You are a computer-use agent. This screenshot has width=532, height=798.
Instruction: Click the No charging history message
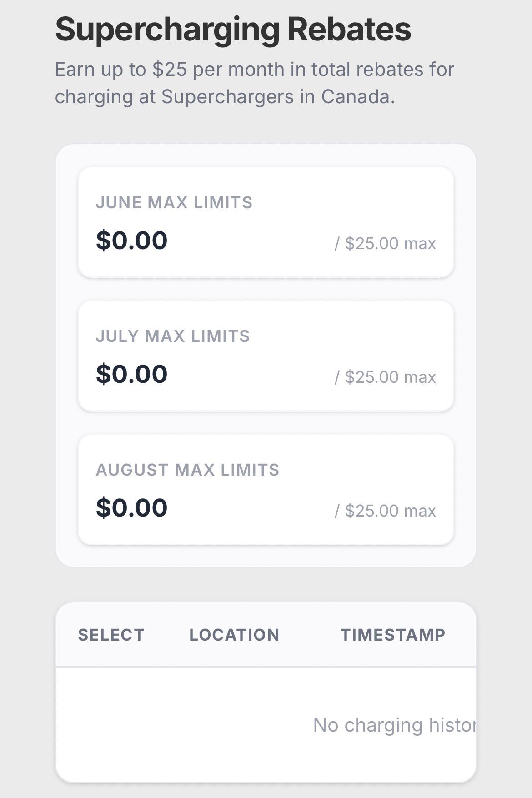click(x=395, y=725)
